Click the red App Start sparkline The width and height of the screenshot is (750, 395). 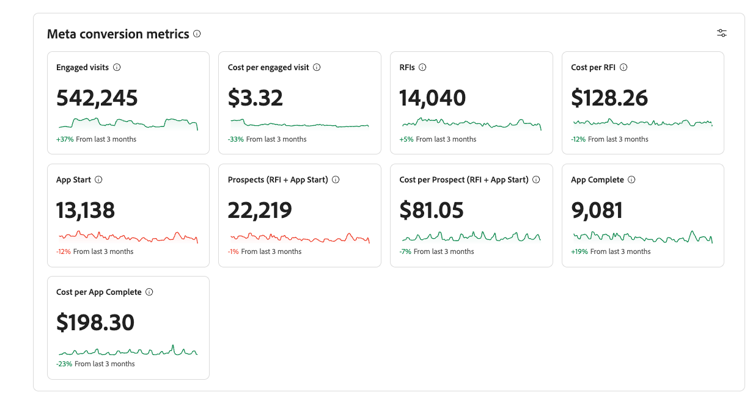click(128, 237)
